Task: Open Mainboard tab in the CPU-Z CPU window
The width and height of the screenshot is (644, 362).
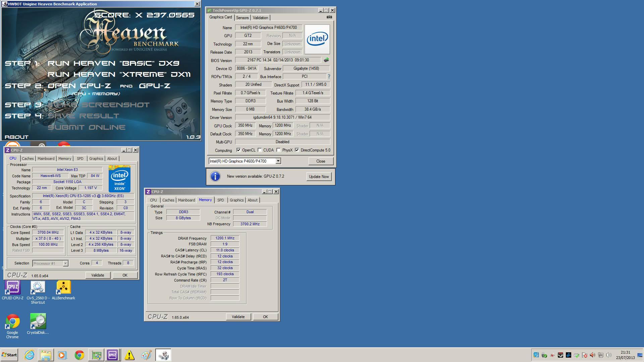Action: pyautogui.click(x=46, y=159)
